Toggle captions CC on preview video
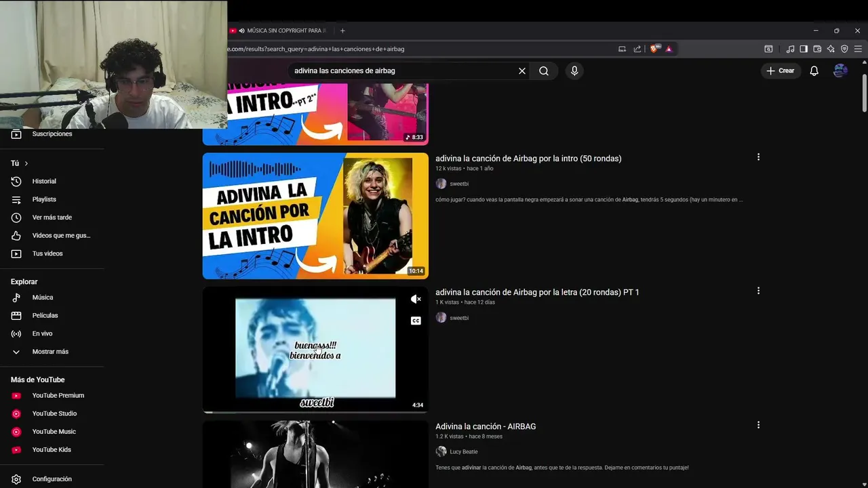The width and height of the screenshot is (868, 488). (x=416, y=321)
